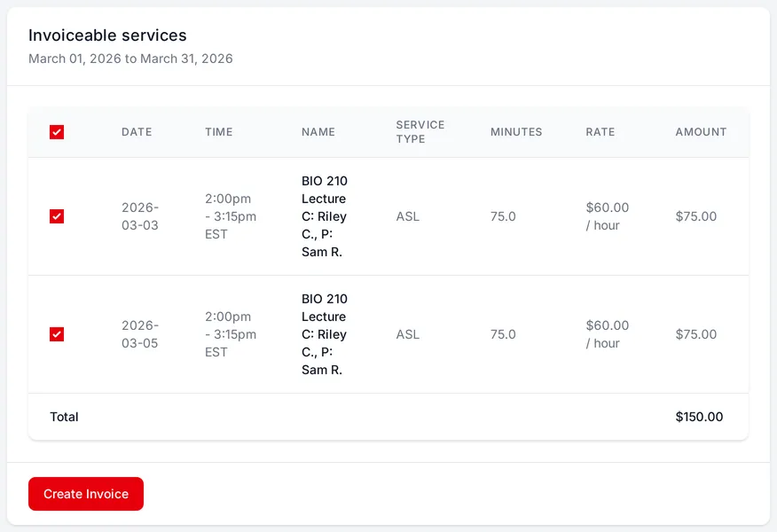Click the AMOUNT column header
Viewport: 777px width, 532px height.
click(701, 132)
